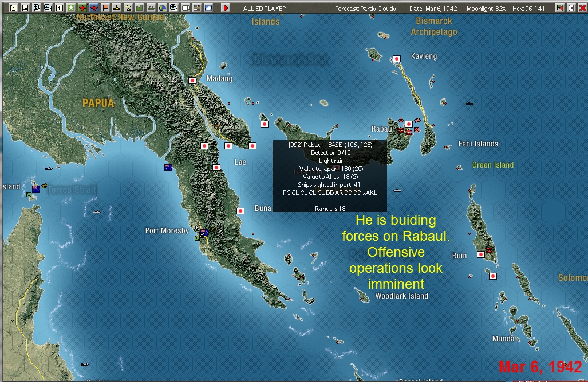The height and width of the screenshot is (382, 588).
Task: Click the information 'i' toolbar icon
Action: (59, 8)
